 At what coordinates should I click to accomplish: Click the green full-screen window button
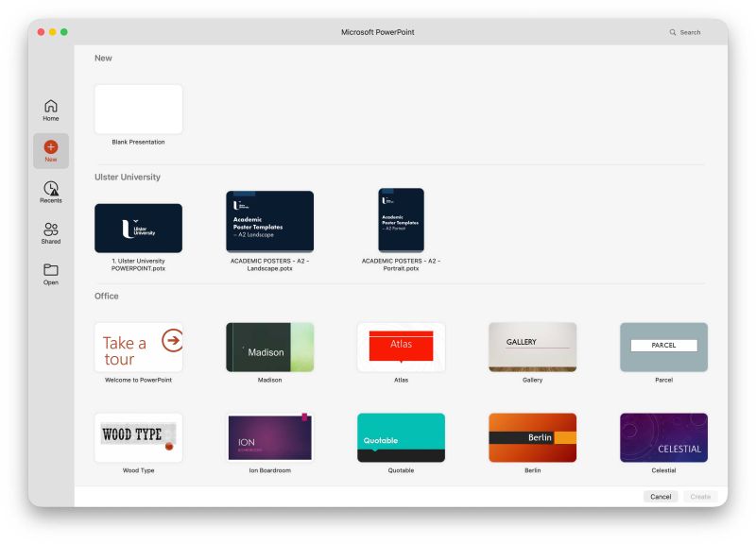coord(64,32)
